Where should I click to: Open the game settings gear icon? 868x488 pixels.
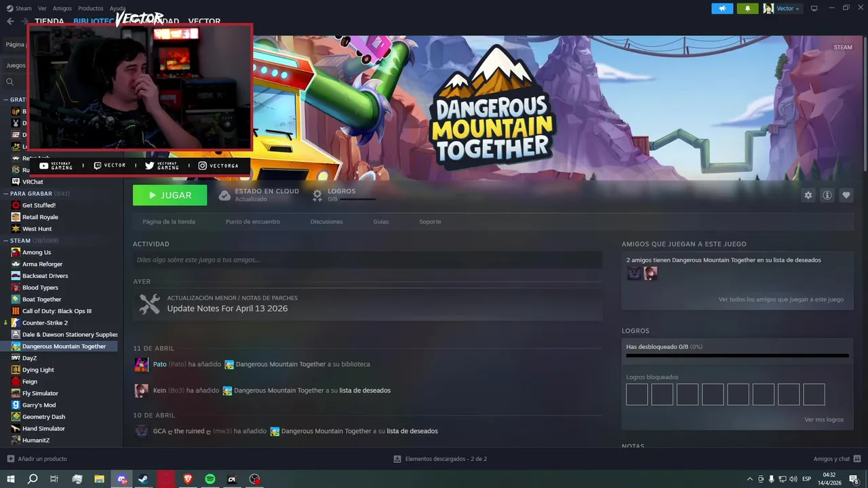click(x=808, y=195)
